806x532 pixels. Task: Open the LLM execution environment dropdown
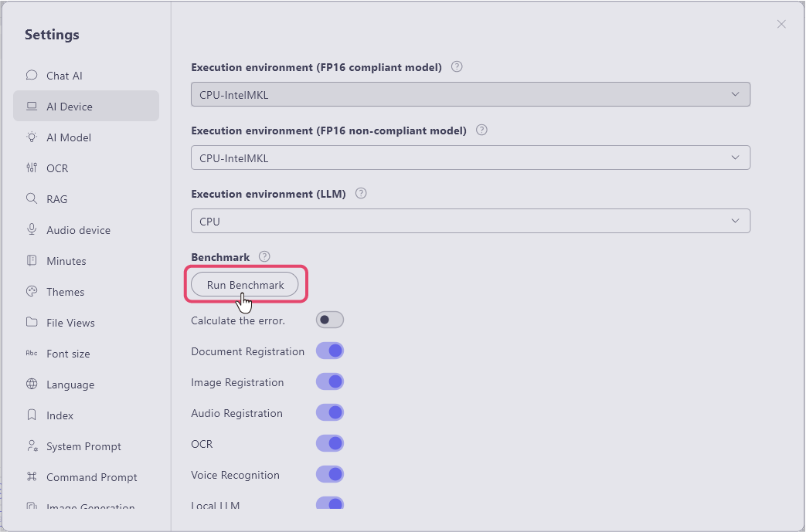coord(470,222)
